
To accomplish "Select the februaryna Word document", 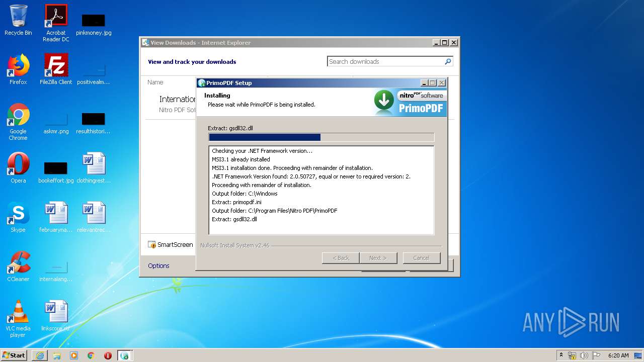I will coord(56,217).
